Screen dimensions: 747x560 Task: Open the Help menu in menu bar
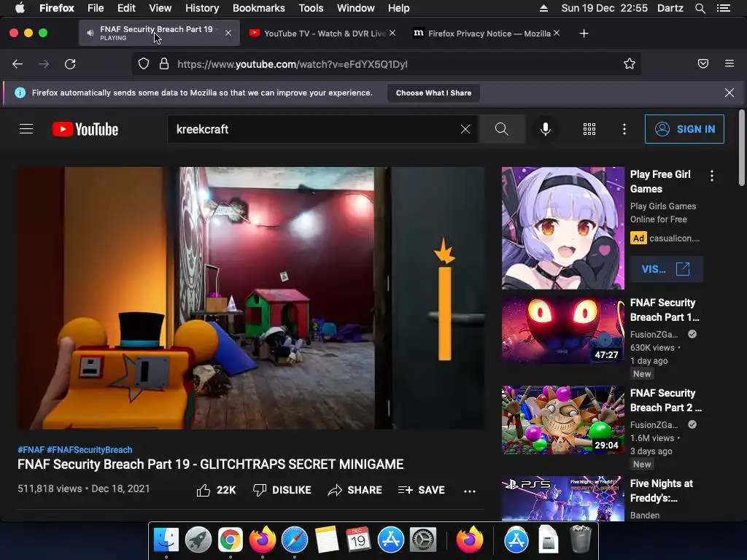point(399,8)
